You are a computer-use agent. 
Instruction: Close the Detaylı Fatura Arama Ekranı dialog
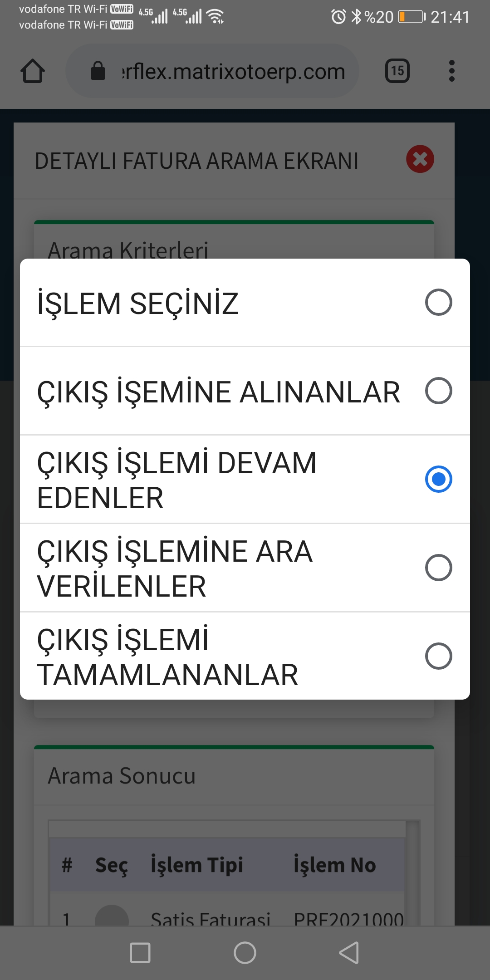pyautogui.click(x=420, y=159)
